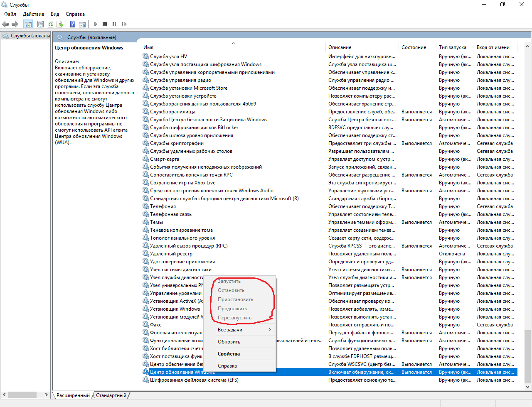Sort by the Тип запуска column header

click(456, 47)
